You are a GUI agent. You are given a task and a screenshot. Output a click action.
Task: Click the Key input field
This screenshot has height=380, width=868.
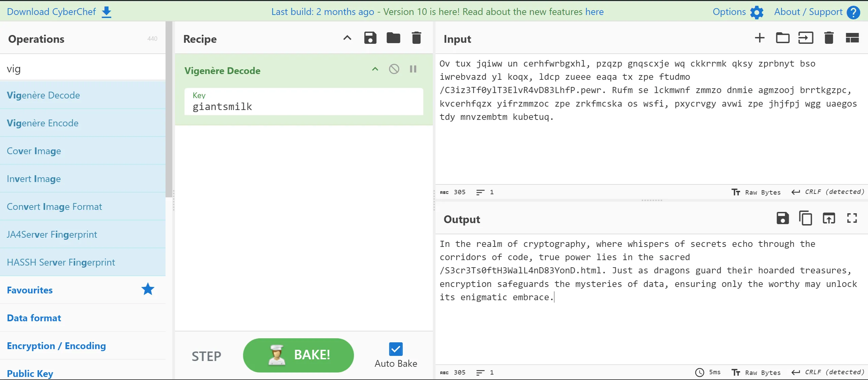coord(304,107)
